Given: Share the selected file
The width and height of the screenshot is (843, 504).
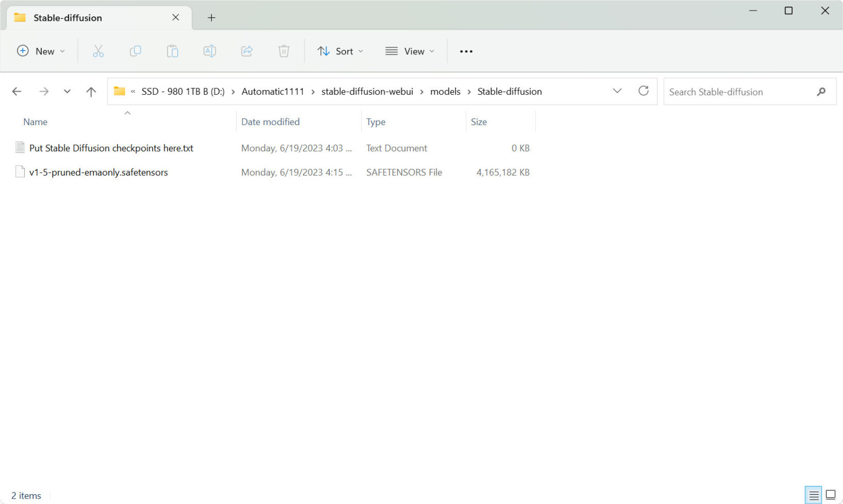Looking at the screenshot, I should [246, 51].
